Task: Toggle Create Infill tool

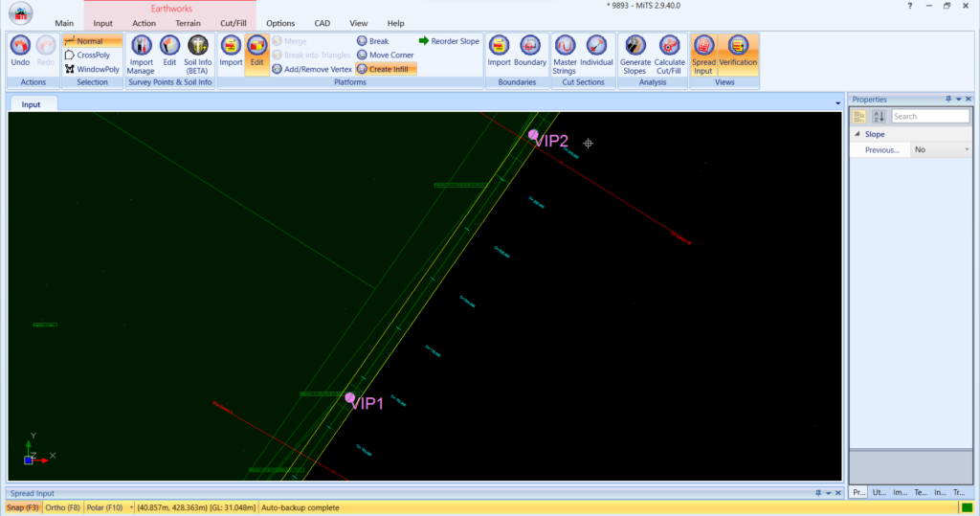Action: (x=386, y=70)
